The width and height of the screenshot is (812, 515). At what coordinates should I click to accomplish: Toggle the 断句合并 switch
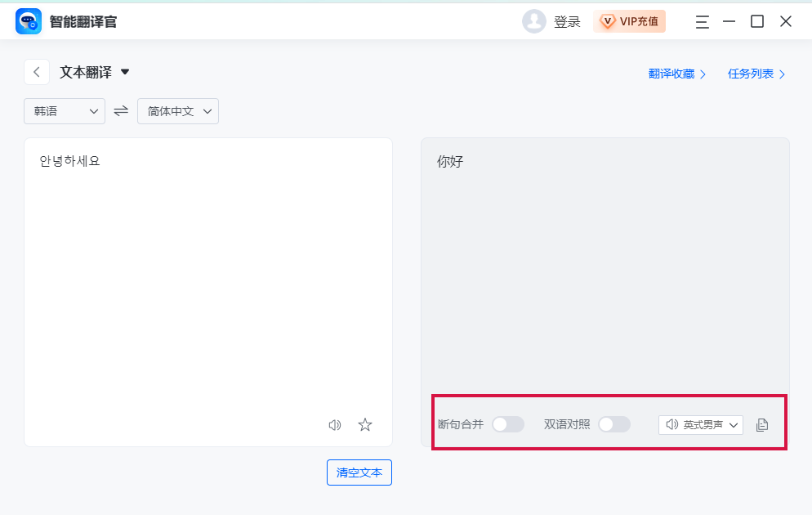pyautogui.click(x=508, y=424)
